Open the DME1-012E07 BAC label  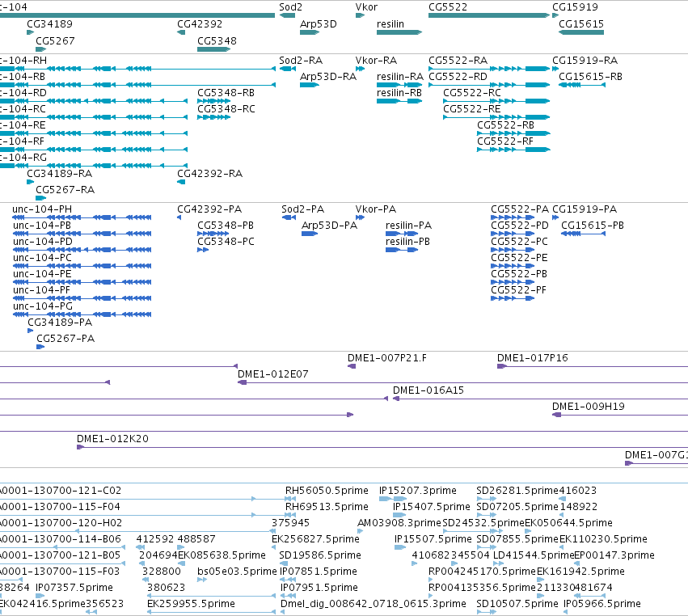[273, 374]
